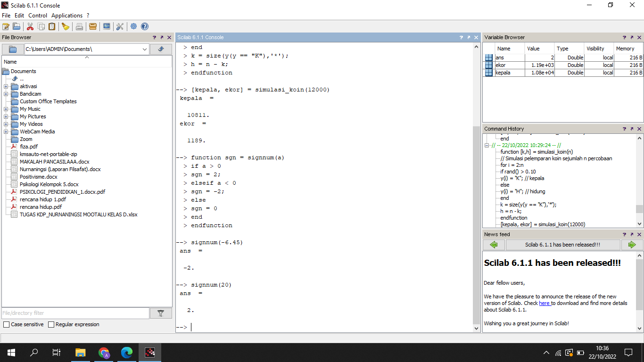Select MAKALAH PANCASILAAA.docx file
The image size is (644, 362).
pyautogui.click(x=55, y=162)
